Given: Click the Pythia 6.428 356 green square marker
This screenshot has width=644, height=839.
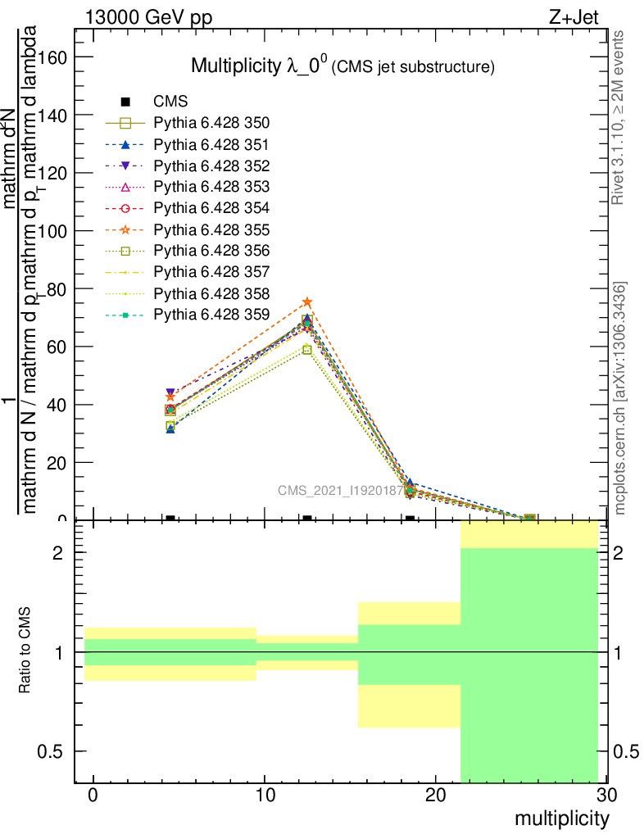Looking at the screenshot, I should 125,251.
